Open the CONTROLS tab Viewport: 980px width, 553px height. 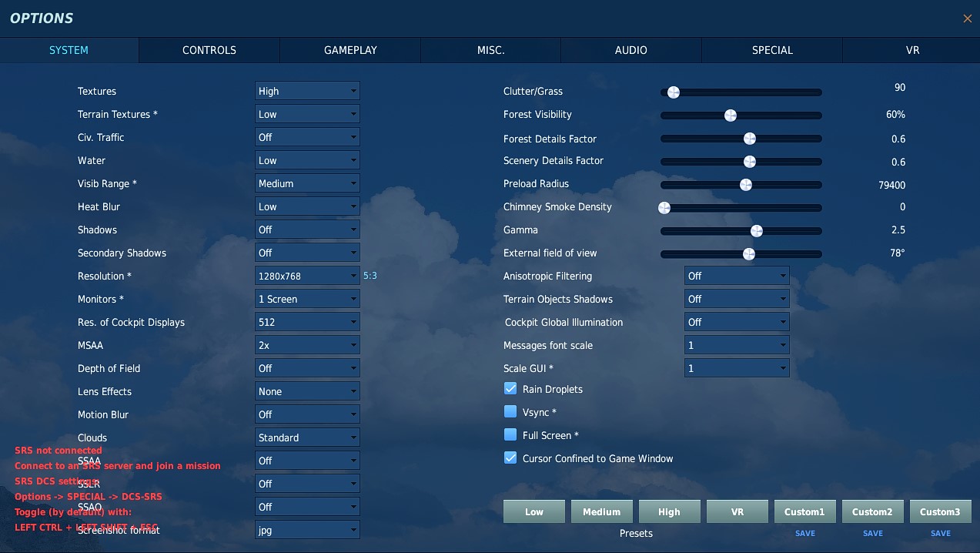pyautogui.click(x=209, y=50)
